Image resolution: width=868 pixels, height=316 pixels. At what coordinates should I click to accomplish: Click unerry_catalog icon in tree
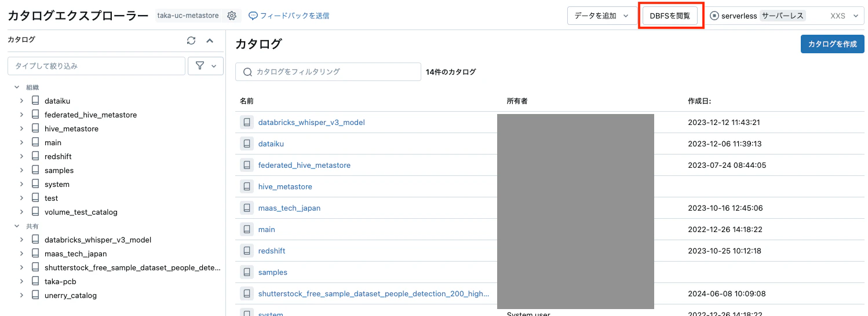coord(35,295)
